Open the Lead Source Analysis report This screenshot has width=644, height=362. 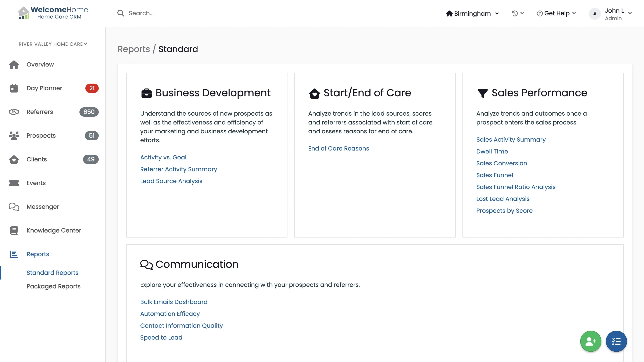click(171, 181)
